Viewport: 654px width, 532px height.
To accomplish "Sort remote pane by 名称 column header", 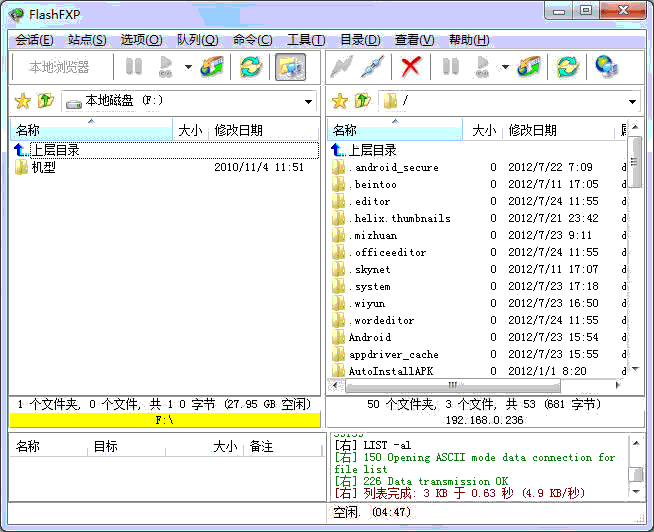I will click(395, 130).
